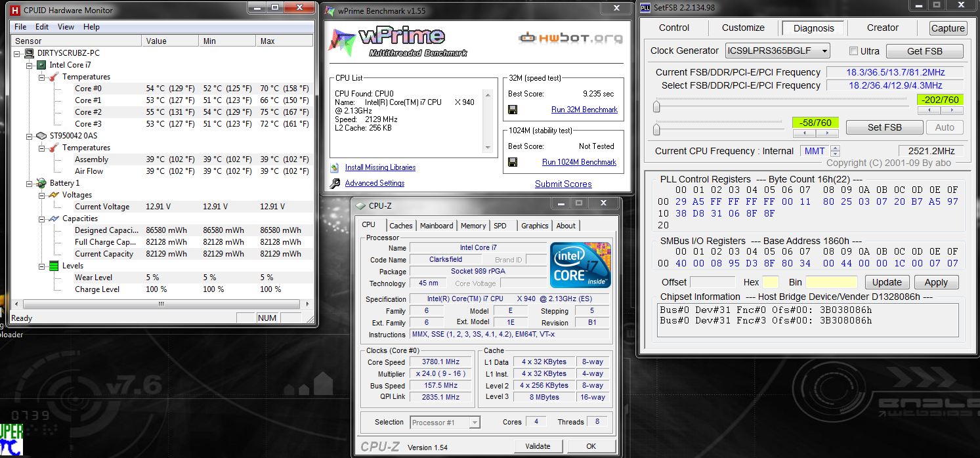
Task: Click the wrench icon for Advanced Settings
Action: pyautogui.click(x=335, y=184)
